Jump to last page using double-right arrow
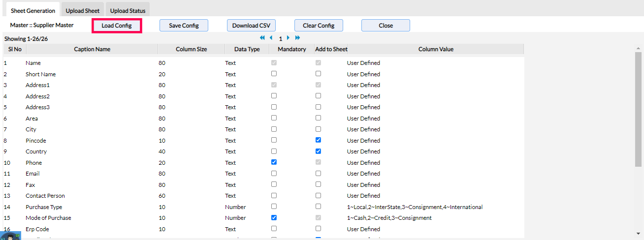Screen dimensions: 644x240 click(x=297, y=38)
